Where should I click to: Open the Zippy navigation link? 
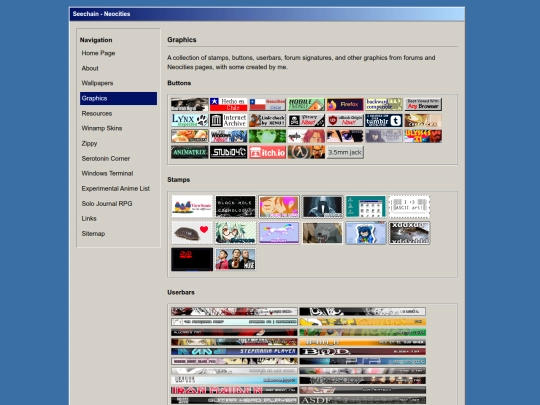89,143
